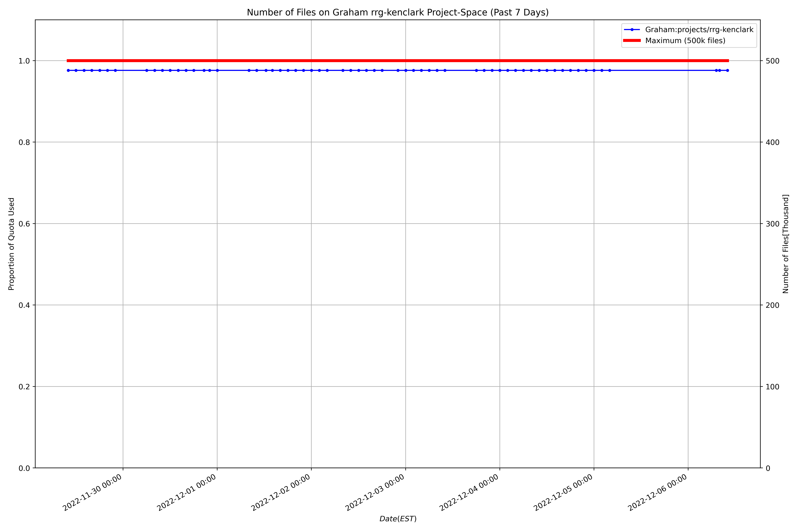Viewport: 798px width, 532px height.
Task: Click the left axis tick label 0.2
Action: [24, 387]
